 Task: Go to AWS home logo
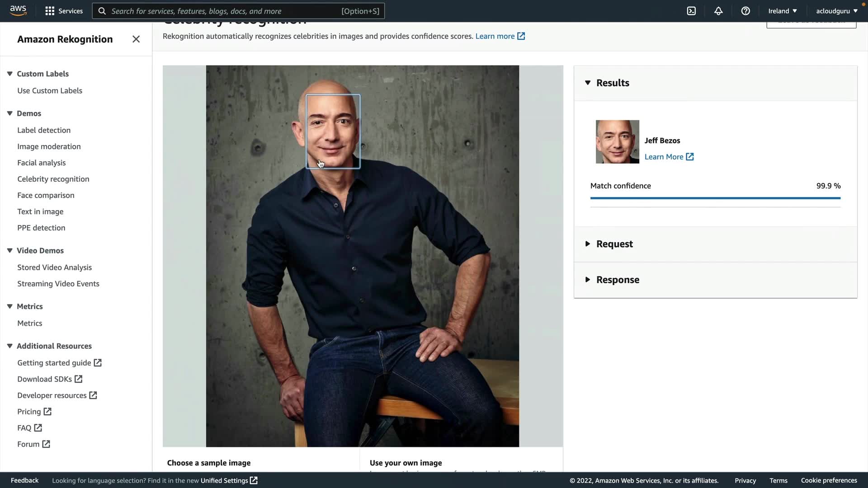point(18,10)
